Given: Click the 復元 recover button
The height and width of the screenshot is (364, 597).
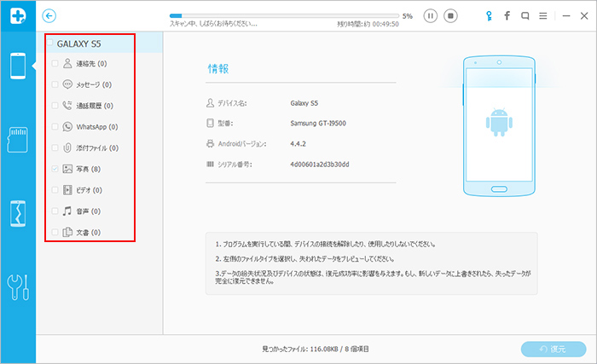Looking at the screenshot, I should (554, 349).
